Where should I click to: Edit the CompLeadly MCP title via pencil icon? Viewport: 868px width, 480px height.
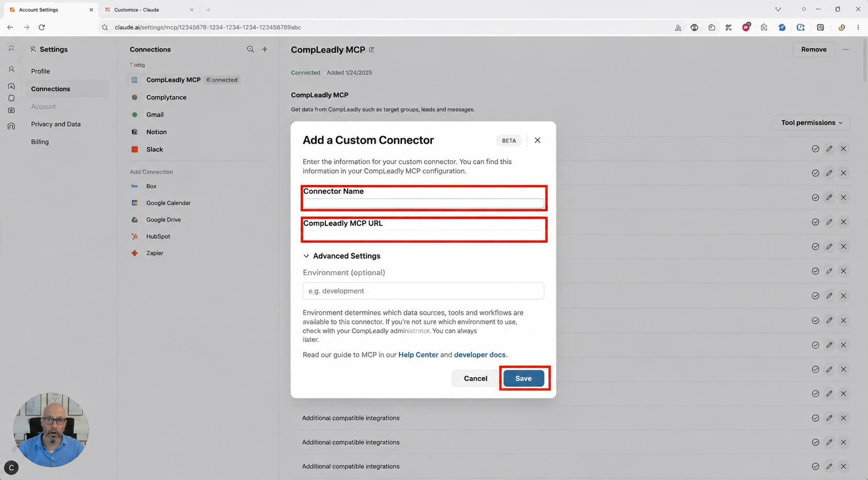pyautogui.click(x=371, y=49)
